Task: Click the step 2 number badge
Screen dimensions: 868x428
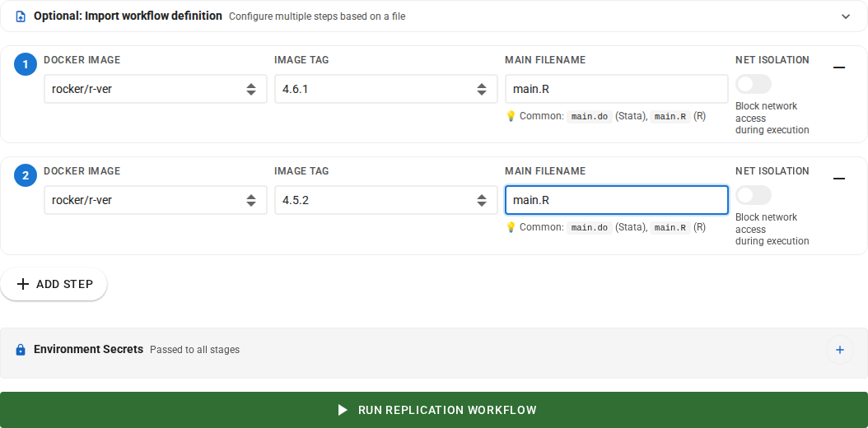Action: 26,176
